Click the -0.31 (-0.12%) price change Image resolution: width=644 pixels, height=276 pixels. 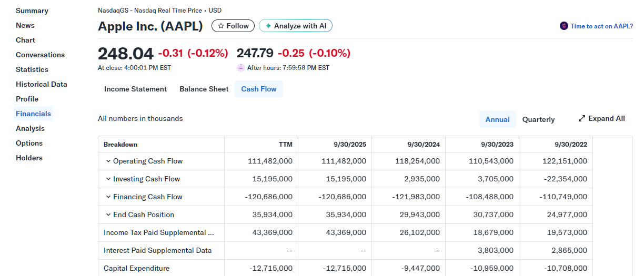193,53
